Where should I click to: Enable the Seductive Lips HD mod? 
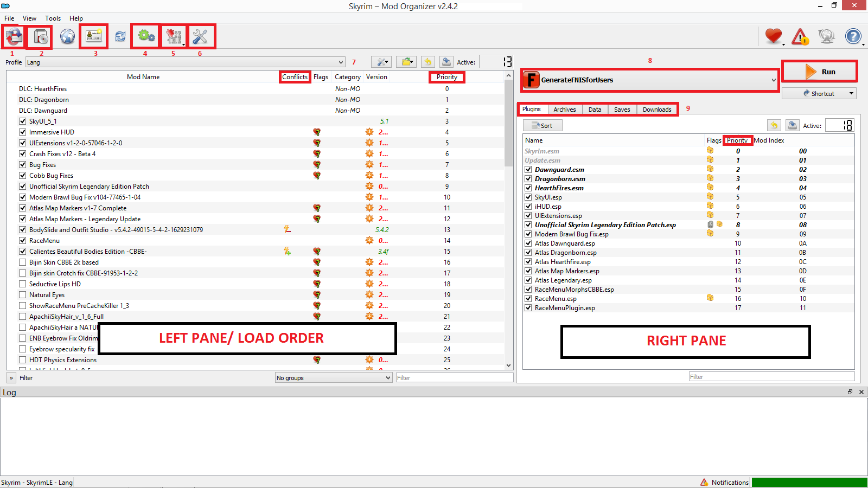tap(23, 284)
